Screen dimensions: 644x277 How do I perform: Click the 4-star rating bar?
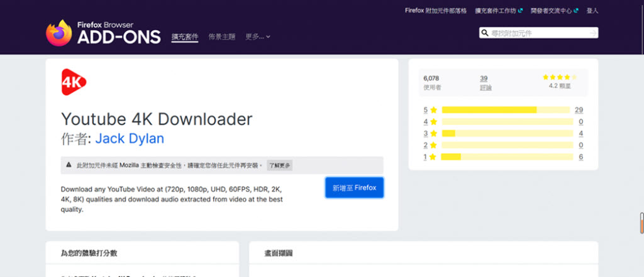(508, 121)
